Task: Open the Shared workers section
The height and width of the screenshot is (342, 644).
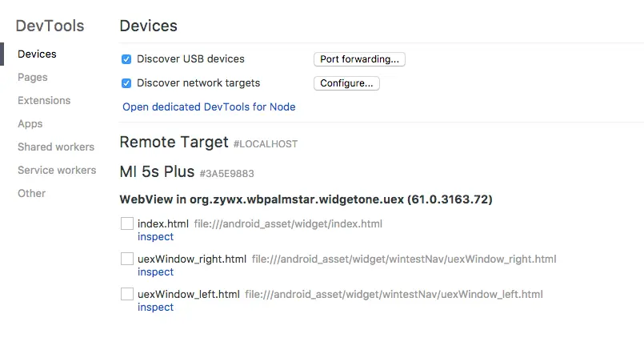Action: tap(56, 147)
